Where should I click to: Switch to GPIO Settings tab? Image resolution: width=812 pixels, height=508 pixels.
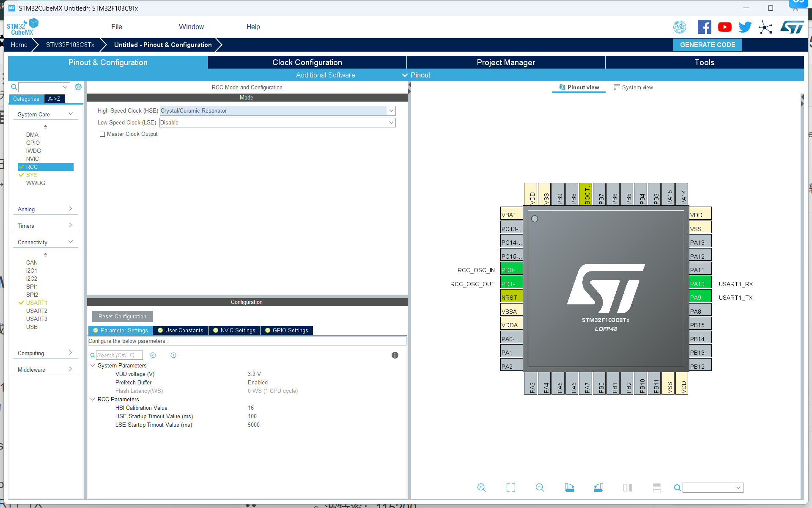(287, 330)
